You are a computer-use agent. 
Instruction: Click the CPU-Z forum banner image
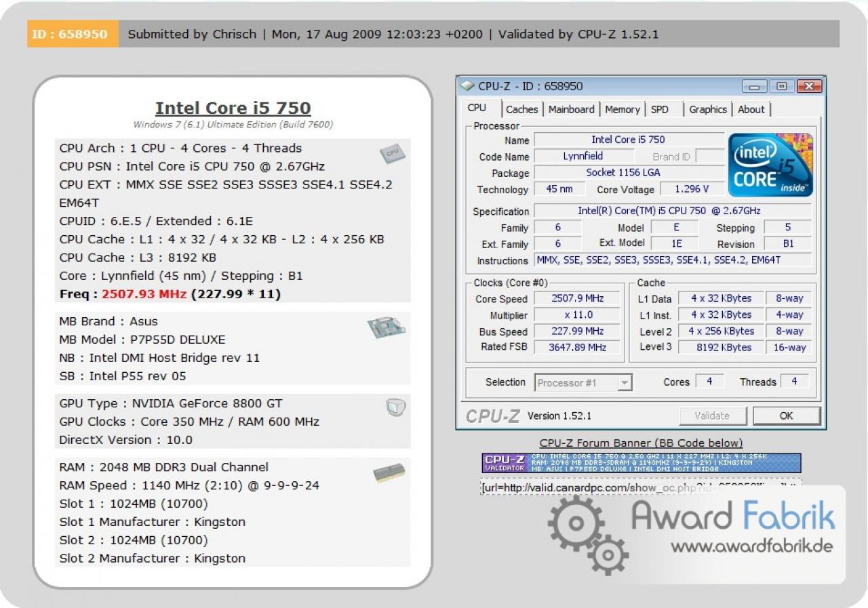point(642,463)
